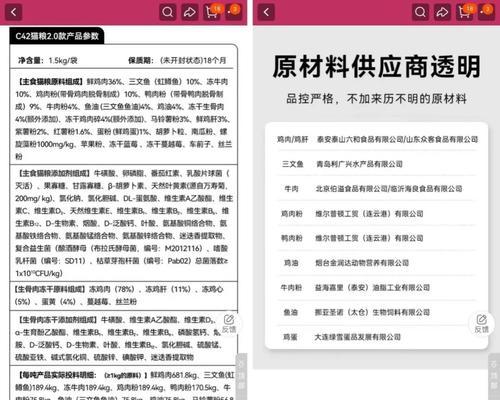Tap the 【生骨肉冻干添加剂组成】 section heading
The image size is (500, 400).
click(x=57, y=320)
